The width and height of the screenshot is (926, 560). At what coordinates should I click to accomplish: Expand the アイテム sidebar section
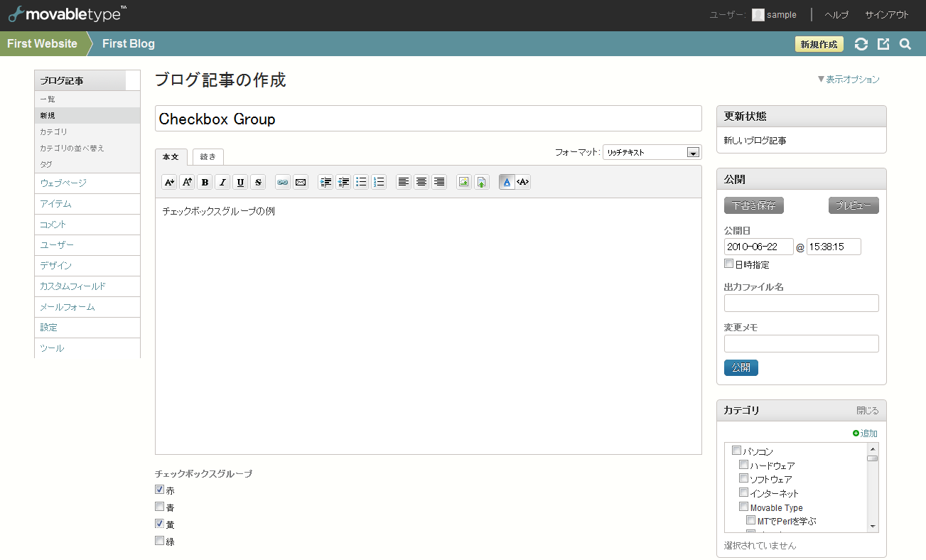[87, 204]
